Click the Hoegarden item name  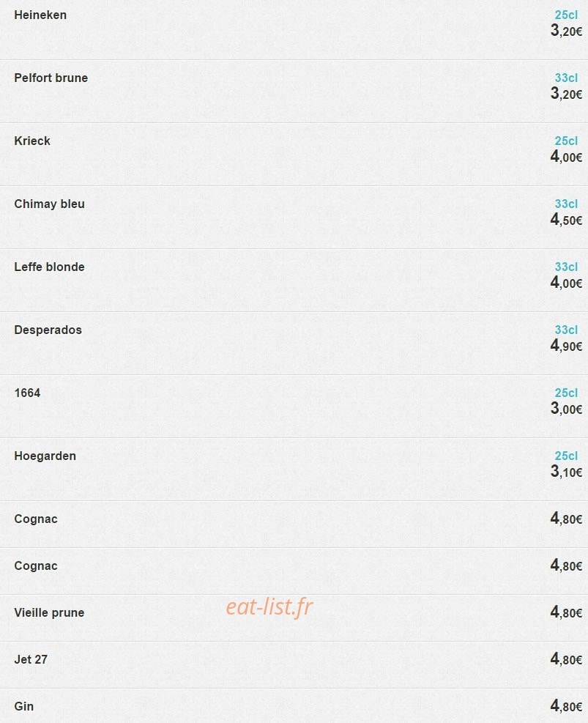[45, 456]
